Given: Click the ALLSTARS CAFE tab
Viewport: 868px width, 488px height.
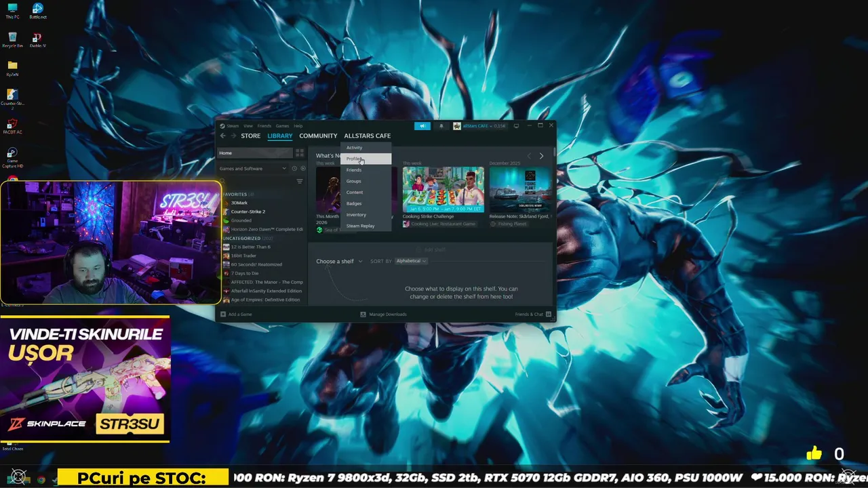Looking at the screenshot, I should [x=367, y=136].
